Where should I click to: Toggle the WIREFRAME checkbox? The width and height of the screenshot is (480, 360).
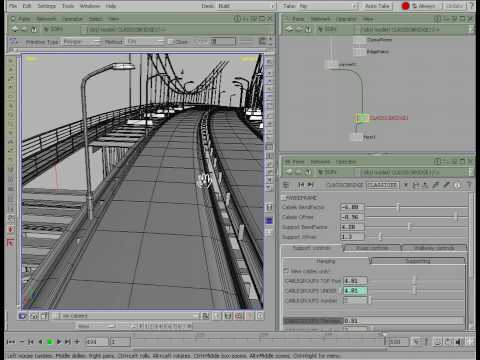284,198
